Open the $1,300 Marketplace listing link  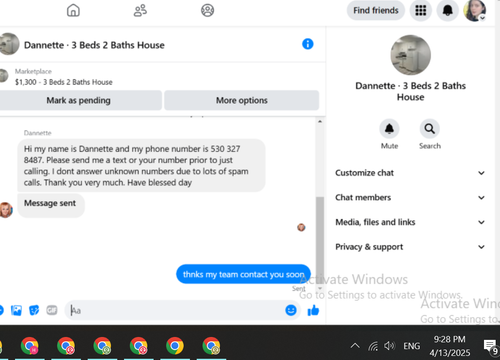63,82
